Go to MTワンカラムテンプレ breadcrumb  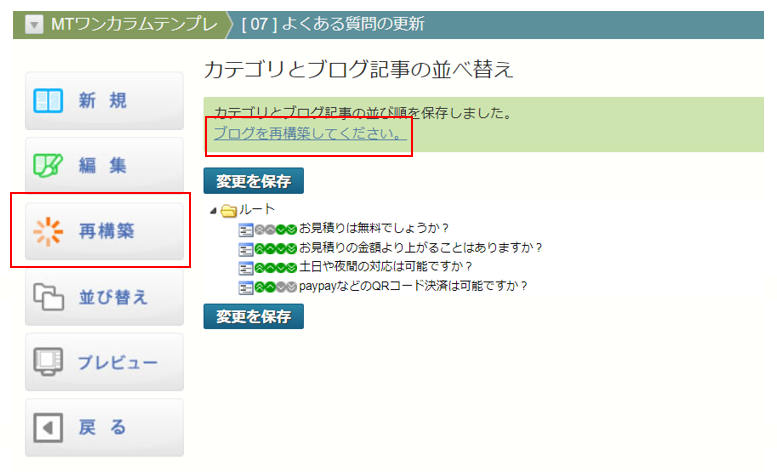coord(134,24)
